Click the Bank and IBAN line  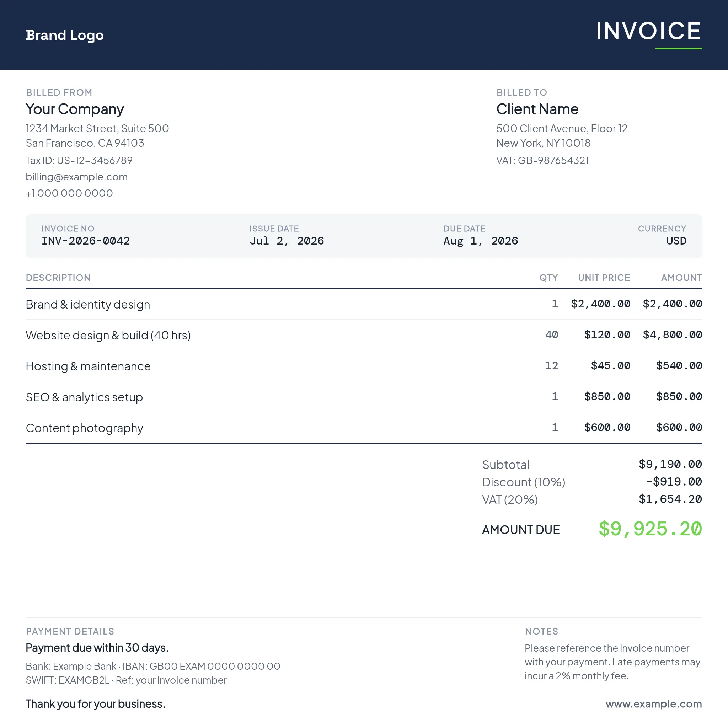pyautogui.click(x=153, y=666)
